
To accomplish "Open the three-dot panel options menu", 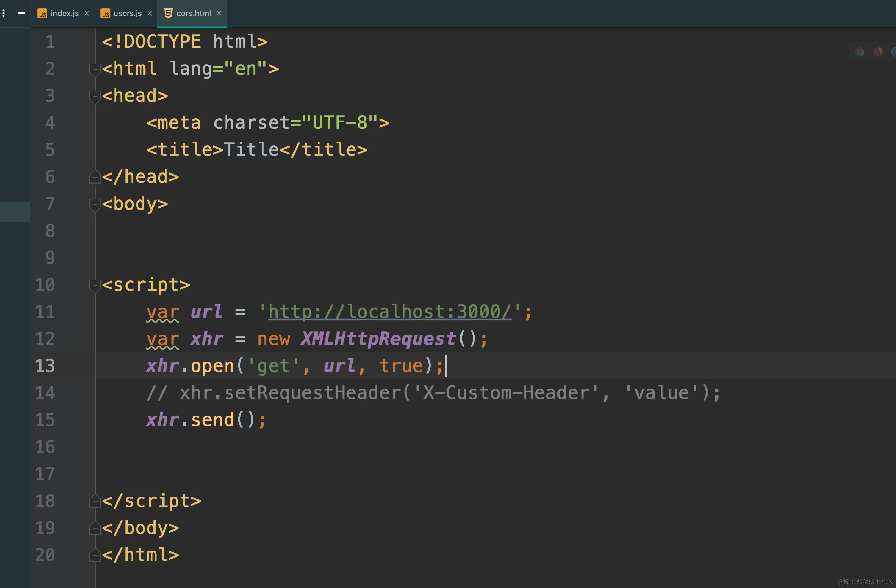I will coord(4,14).
